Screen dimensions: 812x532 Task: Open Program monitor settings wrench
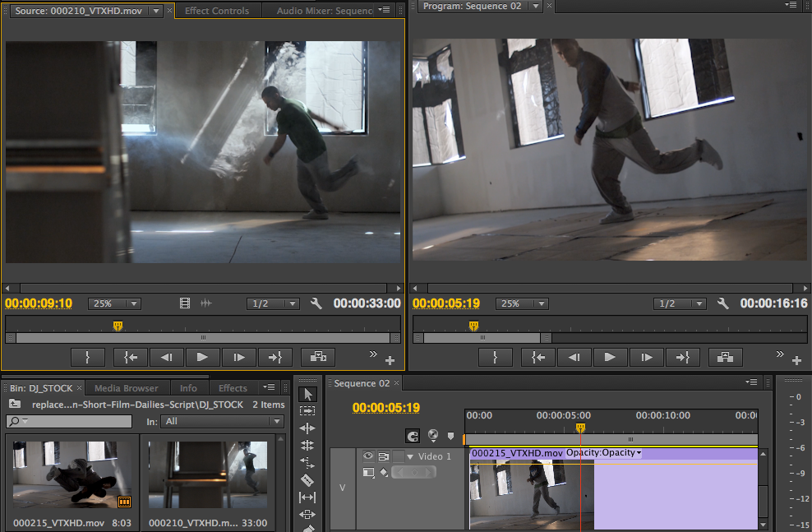(723, 303)
